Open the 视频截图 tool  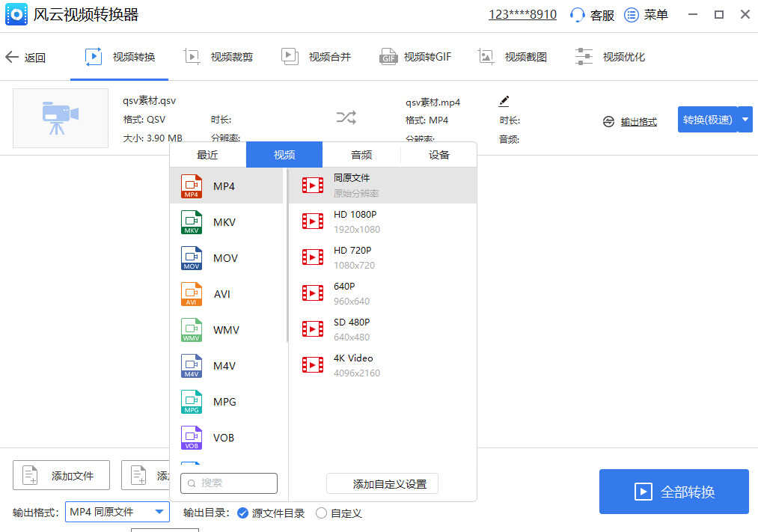[x=513, y=57]
